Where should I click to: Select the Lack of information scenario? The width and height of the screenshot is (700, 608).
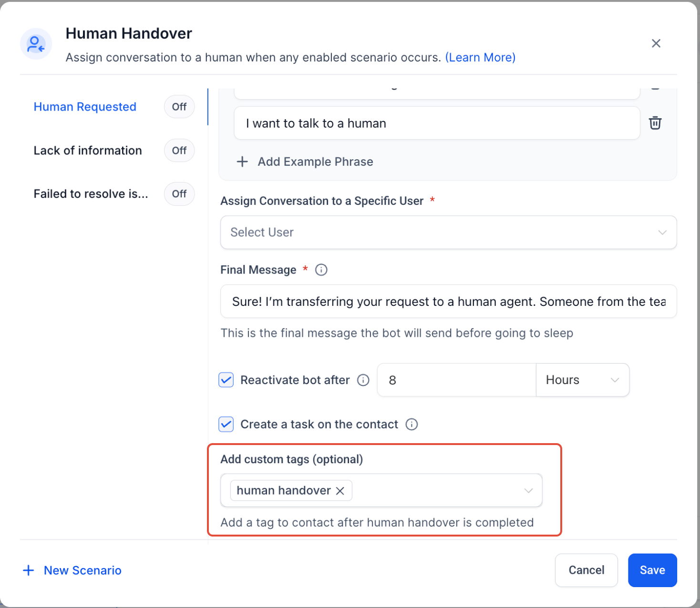(88, 151)
